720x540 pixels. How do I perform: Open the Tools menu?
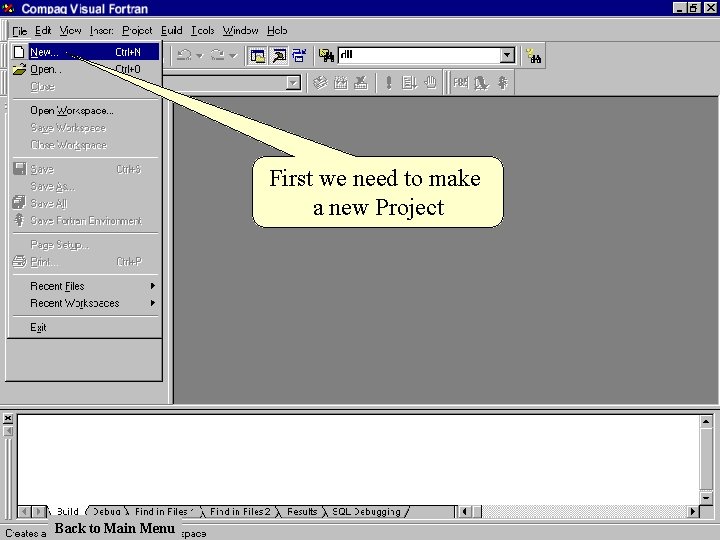[x=202, y=31]
